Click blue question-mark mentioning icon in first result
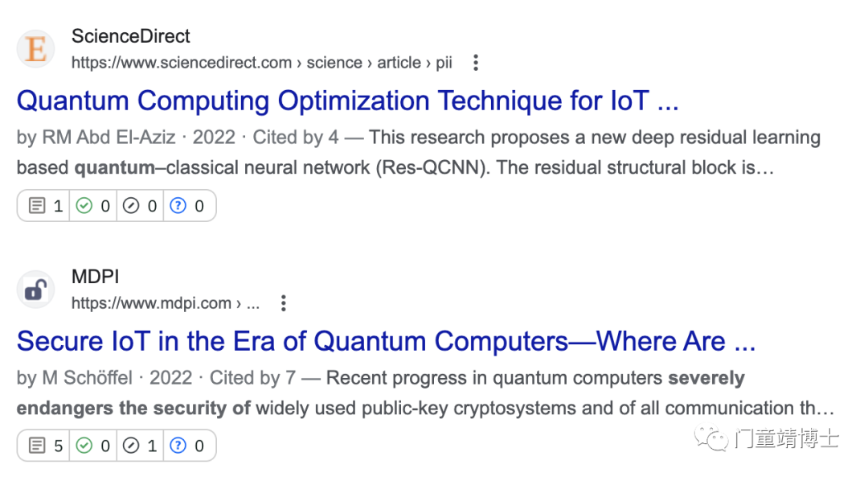Screen dimensions: 868x477 tap(178, 206)
